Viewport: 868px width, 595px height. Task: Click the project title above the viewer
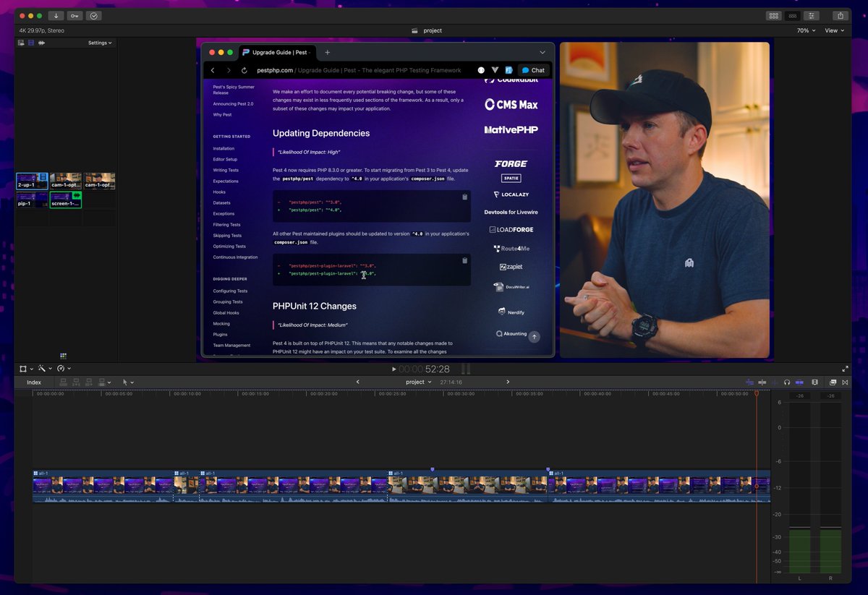[x=433, y=30]
